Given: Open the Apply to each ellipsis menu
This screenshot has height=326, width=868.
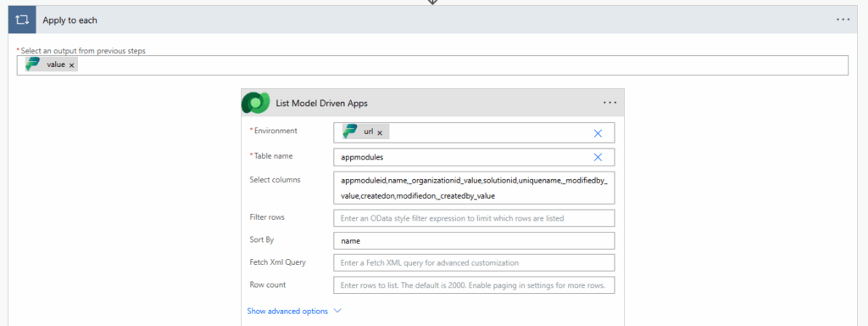Looking at the screenshot, I should [843, 20].
